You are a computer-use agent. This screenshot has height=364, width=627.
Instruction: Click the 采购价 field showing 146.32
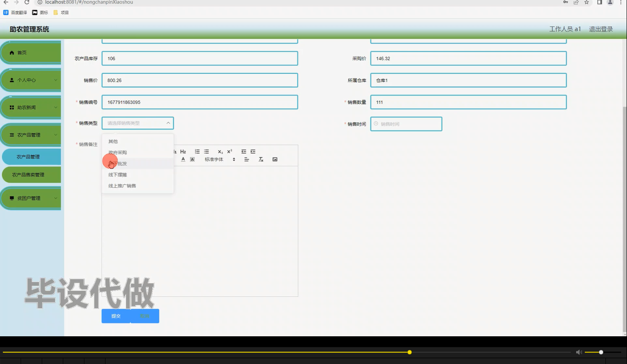pos(468,58)
